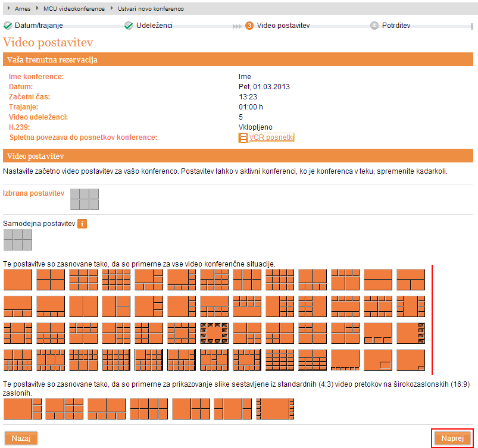The height and width of the screenshot is (448, 478).
Task: Pick four small top, two large bottom layout
Action: click(345, 280)
